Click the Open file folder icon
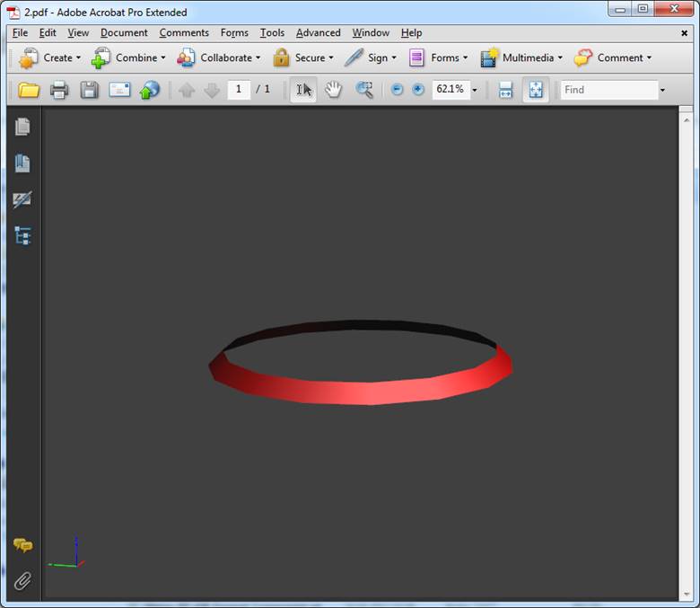700x608 pixels. 30,90
